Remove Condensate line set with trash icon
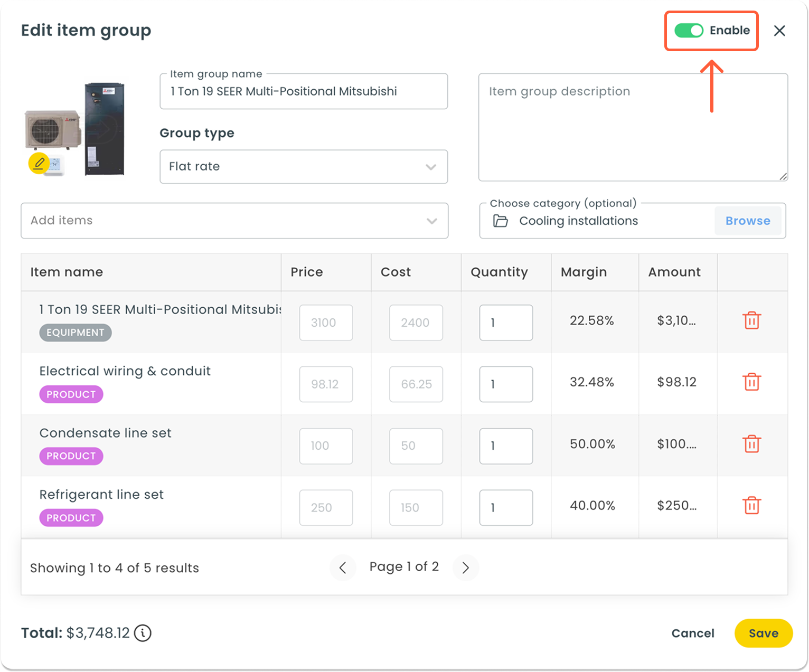 point(751,444)
